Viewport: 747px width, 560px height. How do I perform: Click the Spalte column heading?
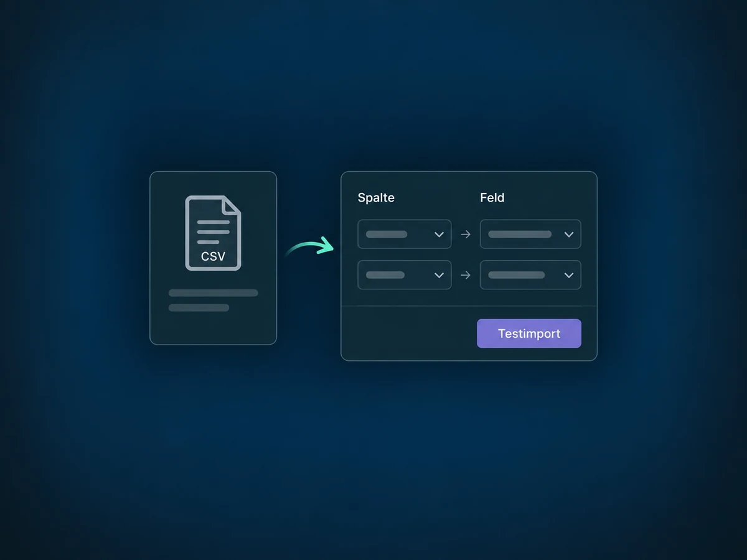(x=376, y=198)
